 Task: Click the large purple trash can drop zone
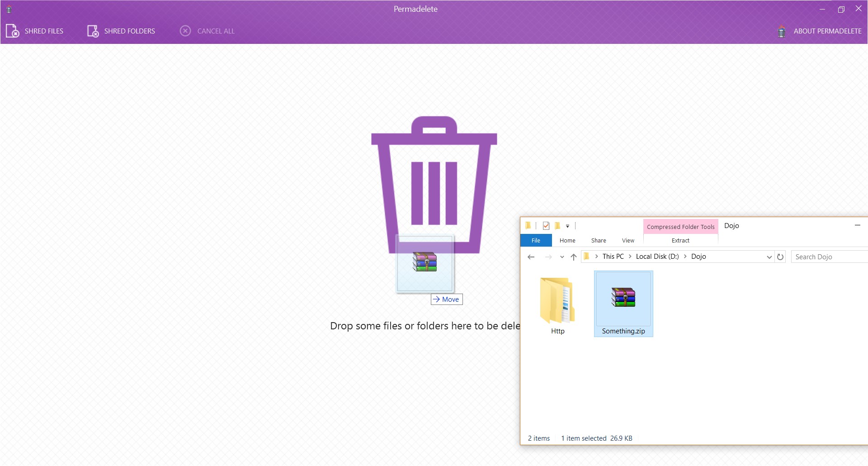(434, 185)
